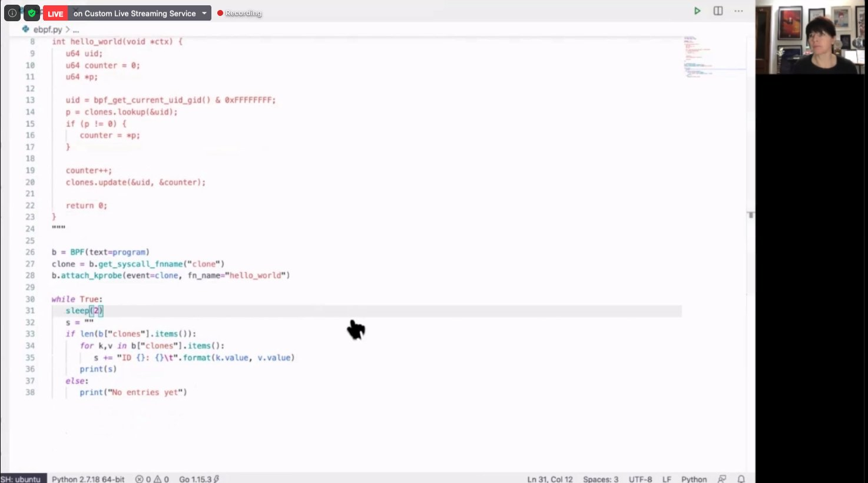Expand the Custom Live Streaming Service dropdown
Screen dimensions: 868x483
coord(204,13)
